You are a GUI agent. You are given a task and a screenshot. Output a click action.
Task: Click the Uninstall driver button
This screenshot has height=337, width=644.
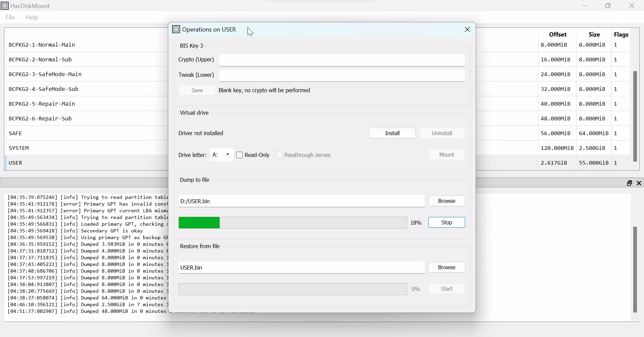442,133
